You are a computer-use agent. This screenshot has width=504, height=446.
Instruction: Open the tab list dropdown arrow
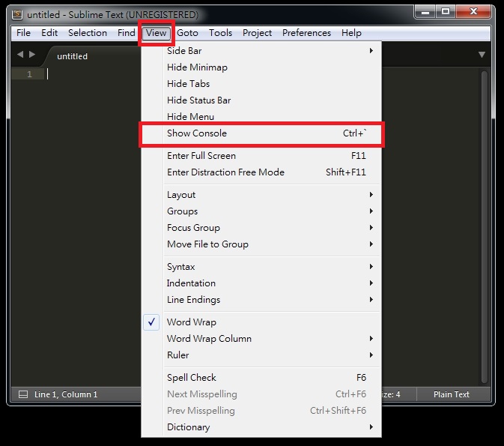tap(482, 55)
